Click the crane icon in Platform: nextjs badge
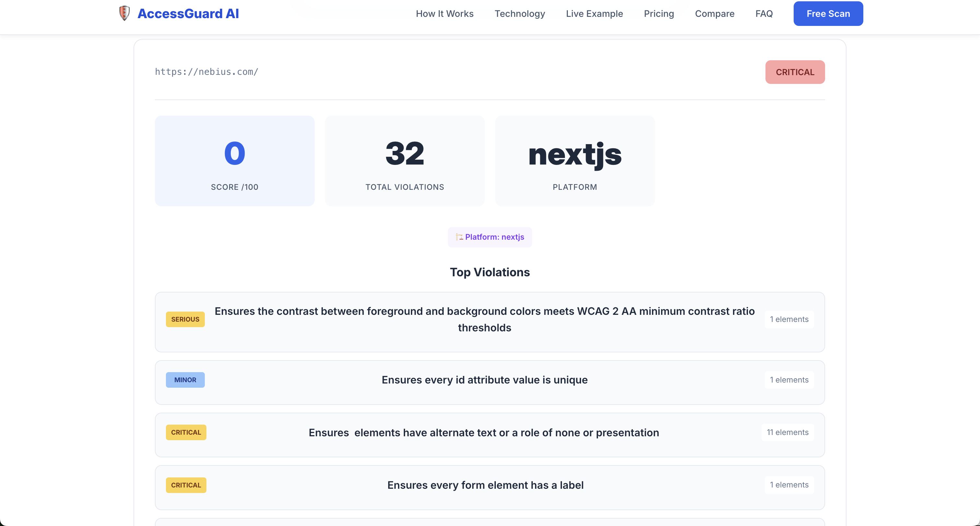Screen dimensions: 980x526 coord(459,237)
